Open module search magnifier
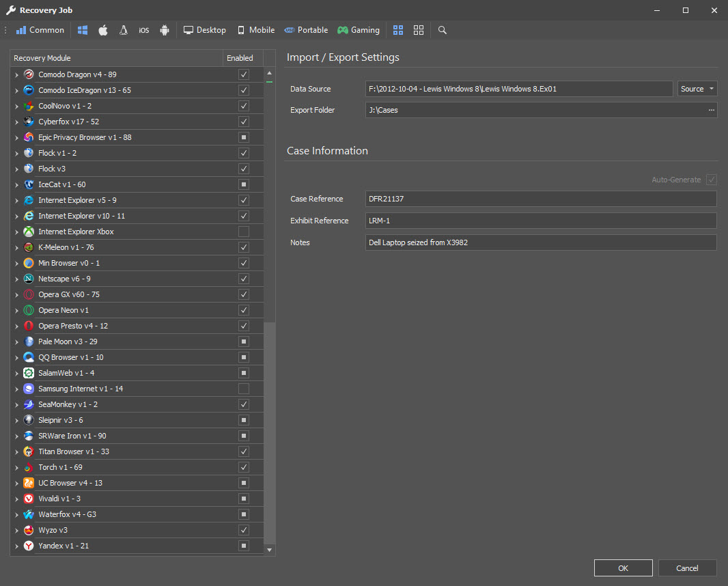 (442, 30)
